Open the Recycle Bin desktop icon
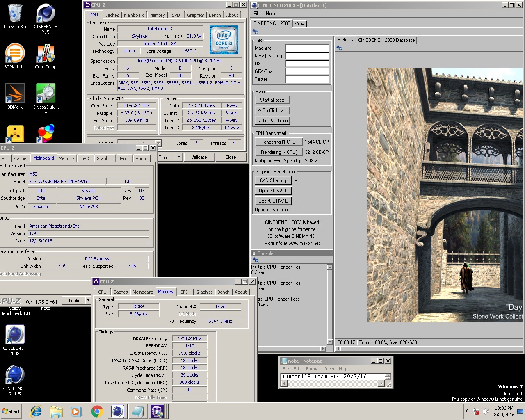 pos(15,16)
